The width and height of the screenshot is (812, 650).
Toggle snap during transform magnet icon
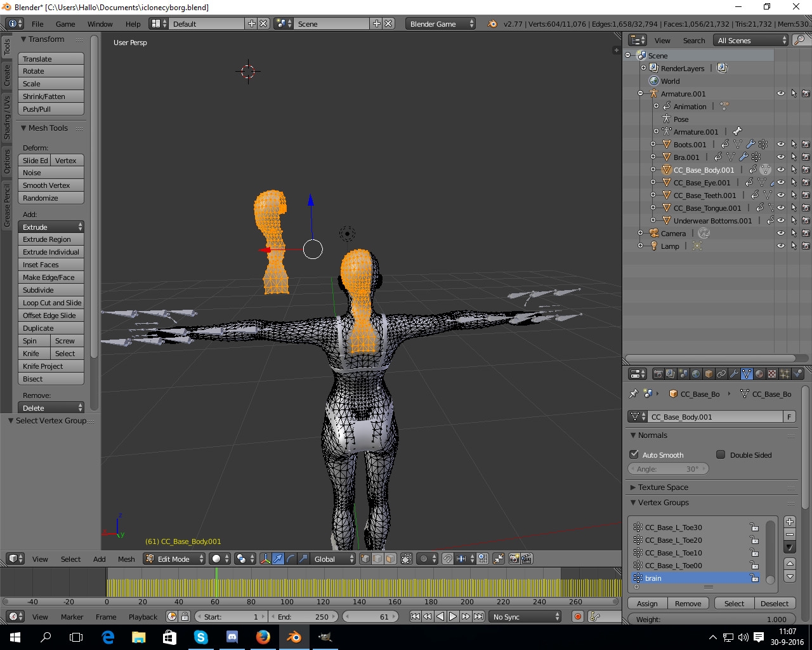[447, 559]
